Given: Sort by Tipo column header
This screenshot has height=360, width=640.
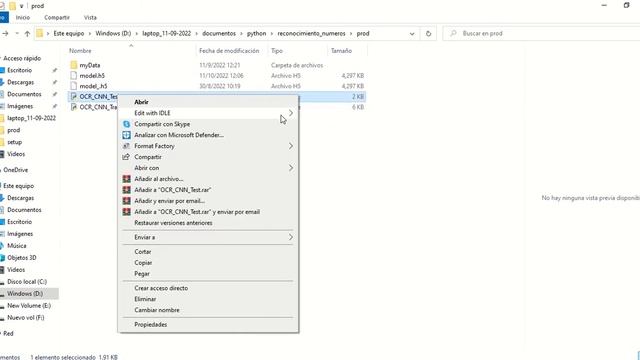Looking at the screenshot, I should 277,51.
